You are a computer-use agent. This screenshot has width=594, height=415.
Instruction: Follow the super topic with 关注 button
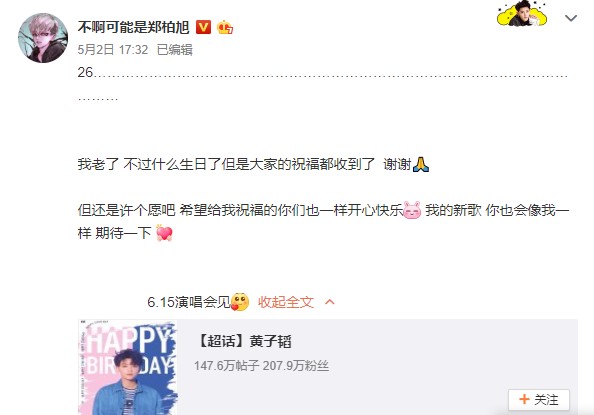tap(539, 399)
